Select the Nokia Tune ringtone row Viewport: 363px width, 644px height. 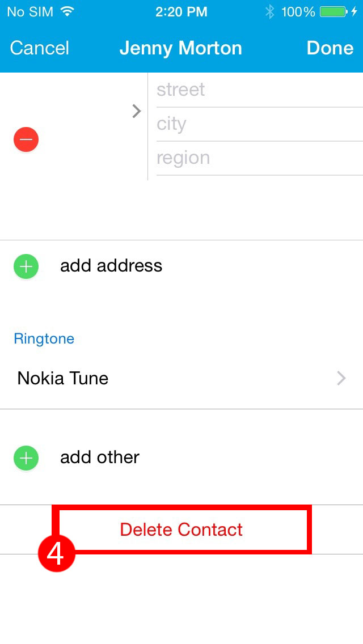click(181, 378)
